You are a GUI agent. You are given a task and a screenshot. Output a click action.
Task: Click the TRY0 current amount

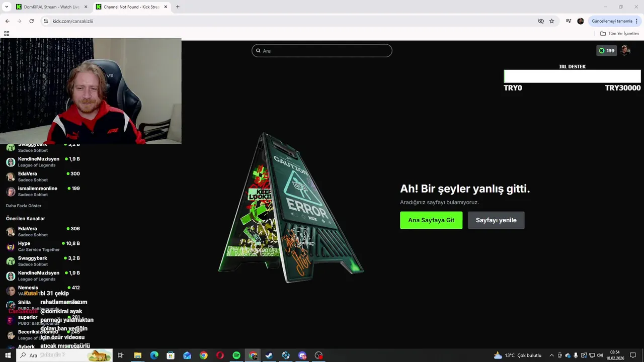[513, 88]
